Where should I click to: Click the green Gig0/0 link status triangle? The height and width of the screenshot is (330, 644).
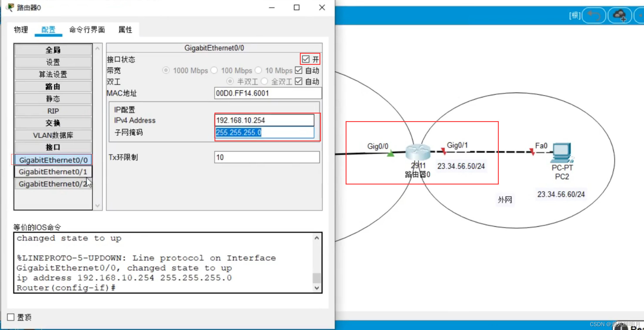(391, 153)
